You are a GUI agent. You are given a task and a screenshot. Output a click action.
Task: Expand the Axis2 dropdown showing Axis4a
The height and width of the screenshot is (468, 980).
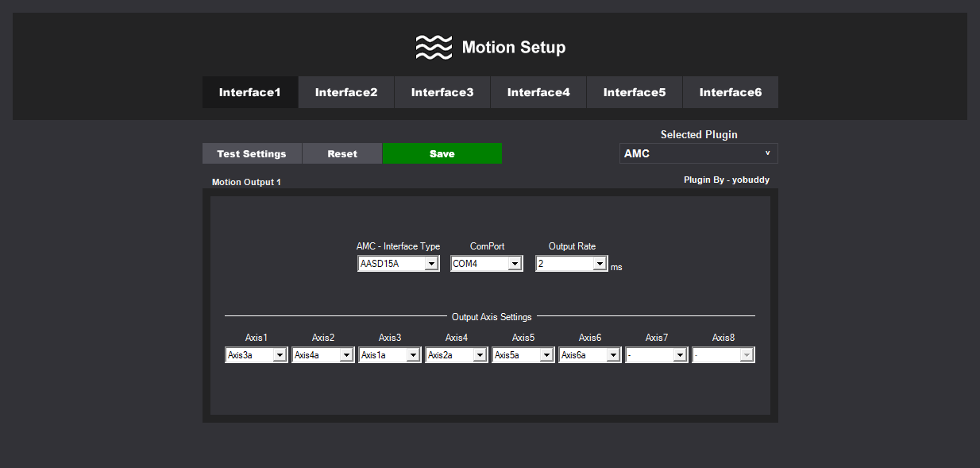click(323, 355)
